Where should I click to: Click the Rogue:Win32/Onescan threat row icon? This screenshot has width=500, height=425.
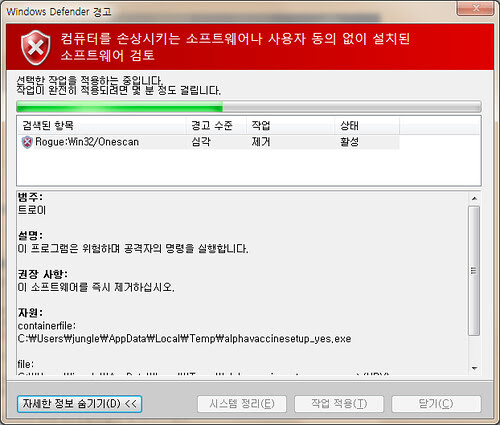click(x=27, y=142)
